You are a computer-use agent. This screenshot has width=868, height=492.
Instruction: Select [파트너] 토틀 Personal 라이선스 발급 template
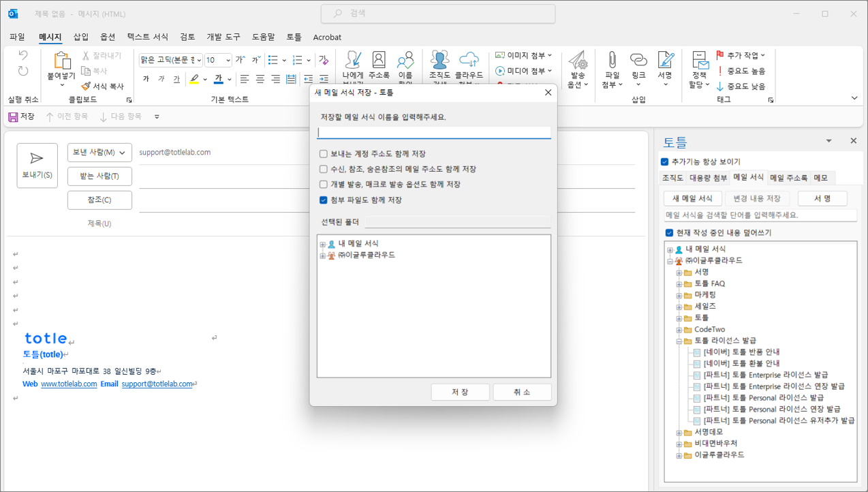pos(764,398)
